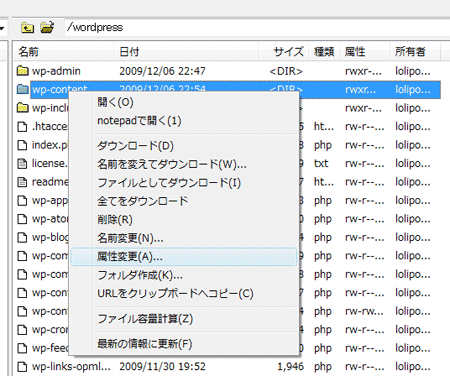Screen dimensions: 450x376
Task: Click the wp-admin folder name
Action: point(56,71)
